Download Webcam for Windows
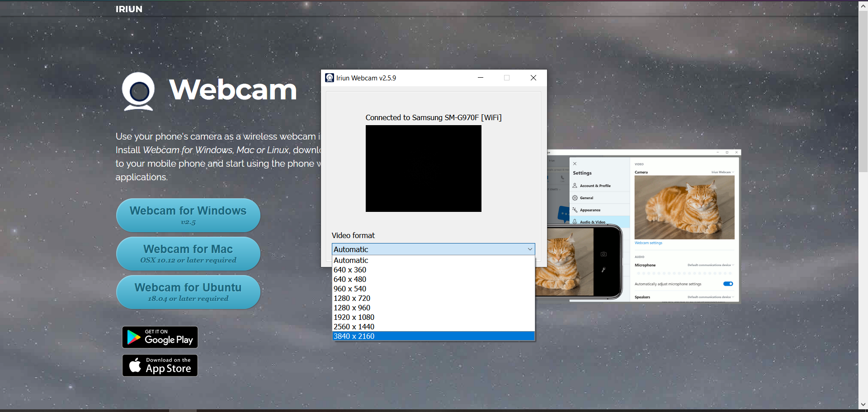The height and width of the screenshot is (412, 868). [188, 215]
